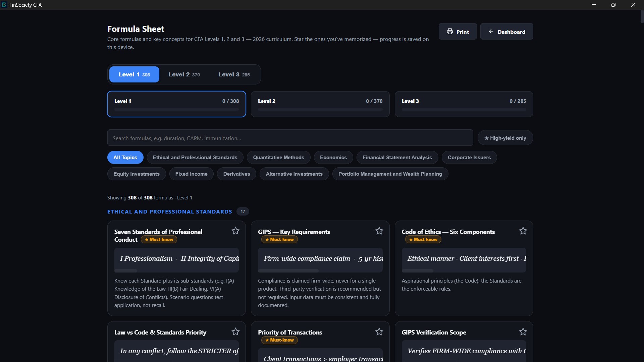This screenshot has width=644, height=362.
Task: Click the Seven Standards formula horizontal scrollbar
Action: pyautogui.click(x=126, y=270)
